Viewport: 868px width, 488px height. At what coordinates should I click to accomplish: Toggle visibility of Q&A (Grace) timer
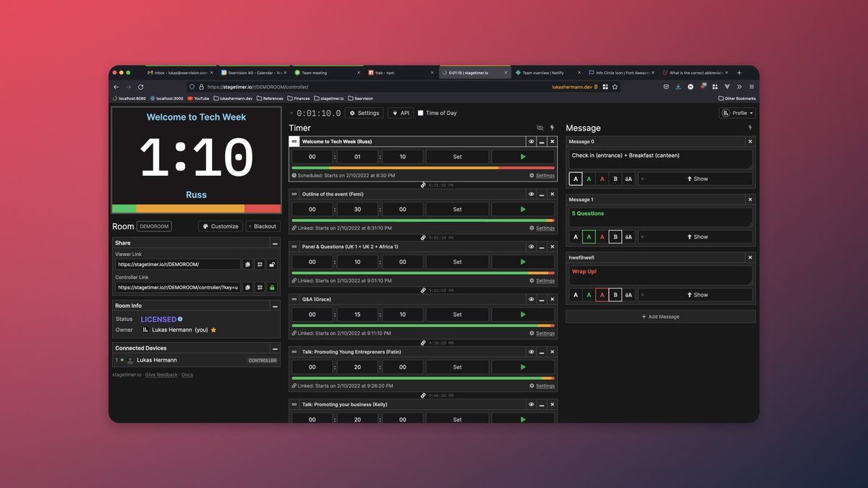531,299
